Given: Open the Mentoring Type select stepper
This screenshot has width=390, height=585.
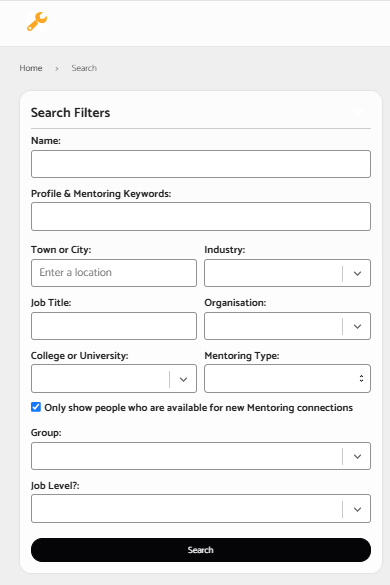Looking at the screenshot, I should tap(361, 378).
